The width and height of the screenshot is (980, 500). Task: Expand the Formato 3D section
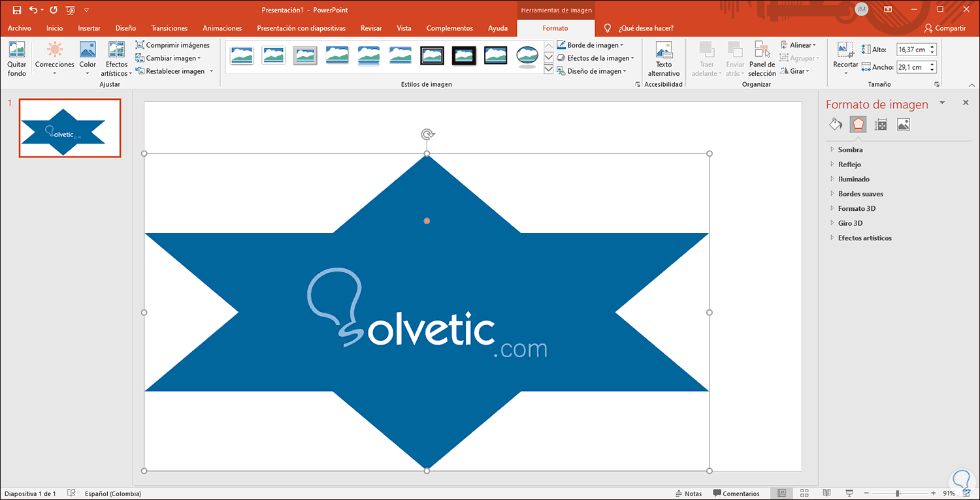coord(856,209)
